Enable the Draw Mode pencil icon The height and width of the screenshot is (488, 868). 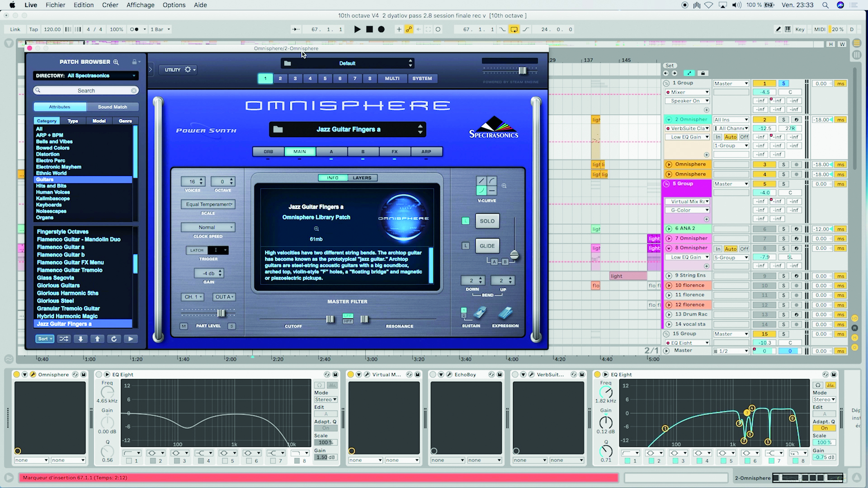point(778,29)
